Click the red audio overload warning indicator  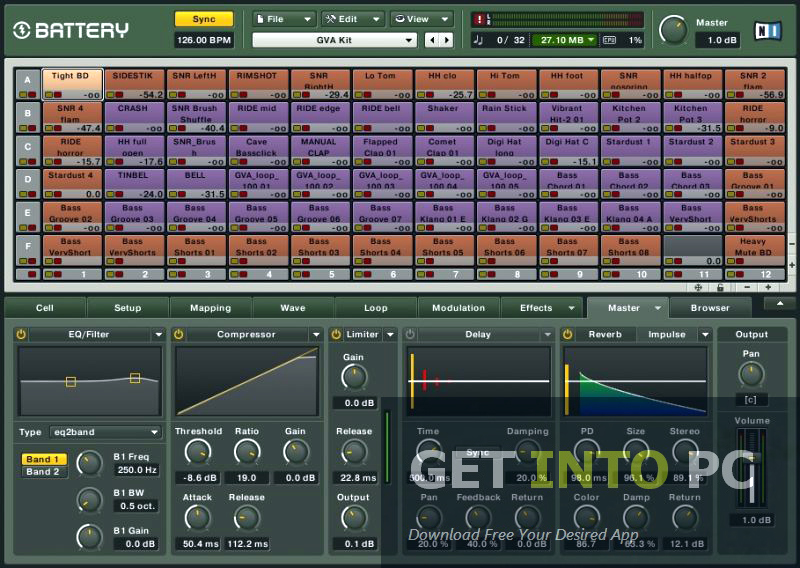[479, 19]
